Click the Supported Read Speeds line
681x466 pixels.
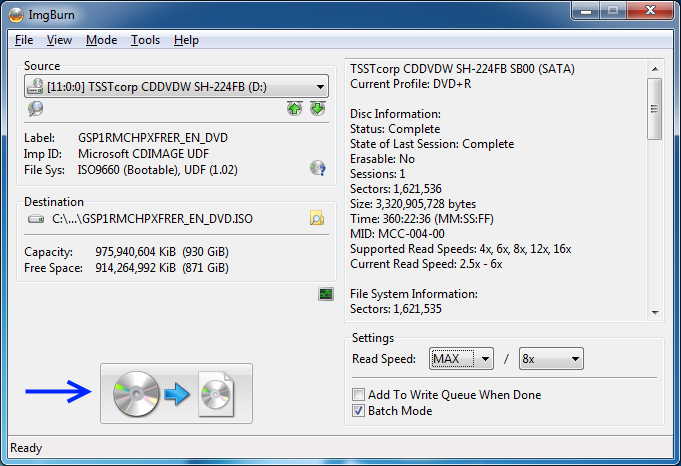click(461, 249)
